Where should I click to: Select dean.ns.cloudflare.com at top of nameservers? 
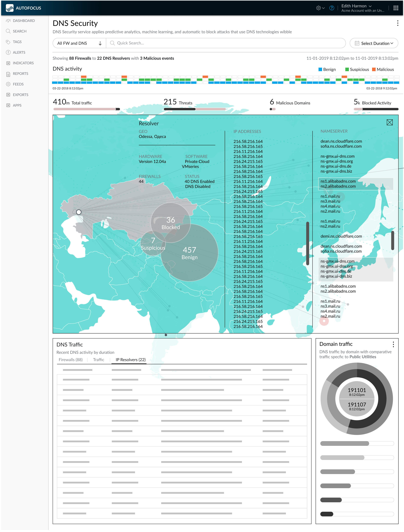341,141
